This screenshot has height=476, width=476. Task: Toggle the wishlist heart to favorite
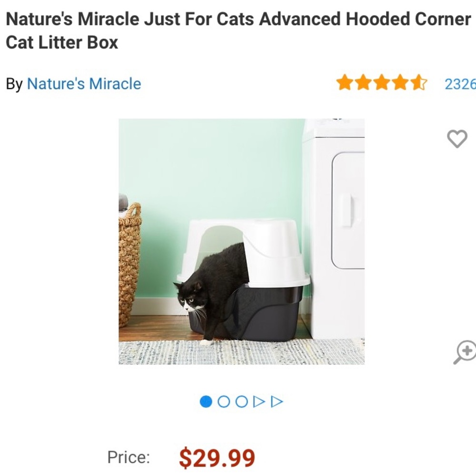pyautogui.click(x=456, y=139)
